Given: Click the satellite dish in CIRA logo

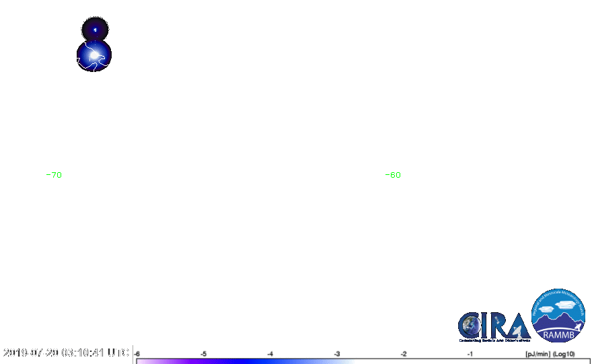Looking at the screenshot, I should coord(519,330).
